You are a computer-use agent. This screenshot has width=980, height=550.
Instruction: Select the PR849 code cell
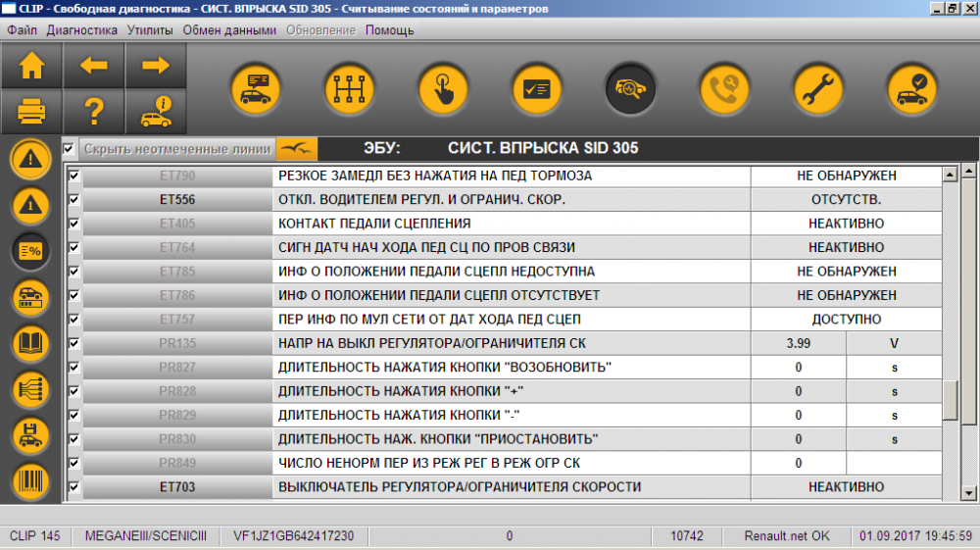click(177, 463)
